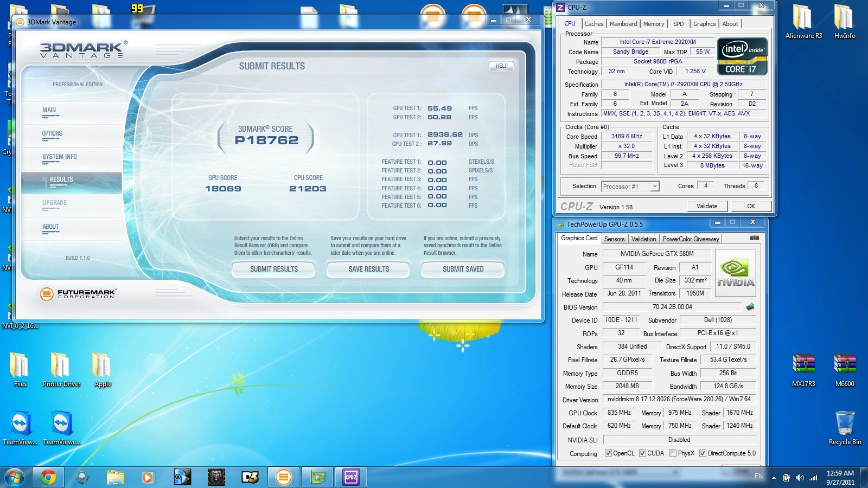Open Processor #1 selection dropdown
Image resolution: width=868 pixels, height=488 pixels.
tap(630, 187)
